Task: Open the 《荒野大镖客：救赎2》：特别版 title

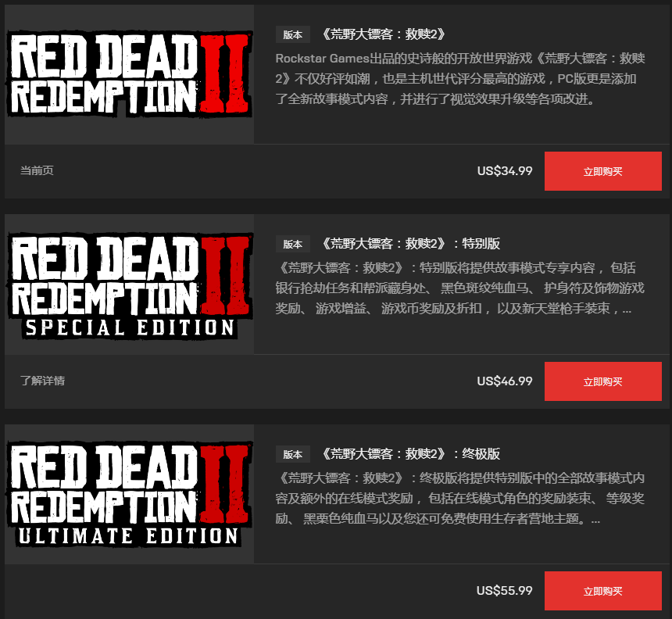Action: [x=409, y=244]
